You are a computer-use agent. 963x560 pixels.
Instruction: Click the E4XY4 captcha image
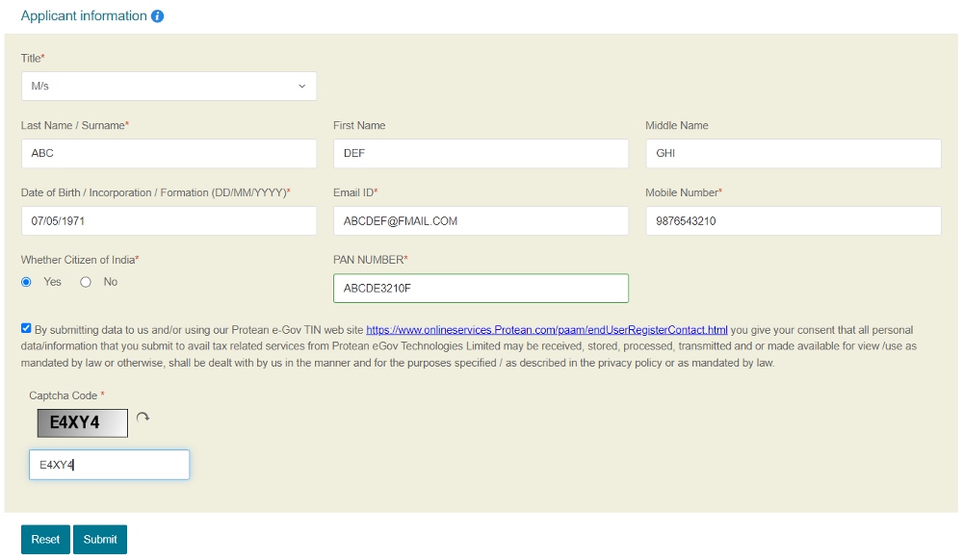tap(82, 423)
